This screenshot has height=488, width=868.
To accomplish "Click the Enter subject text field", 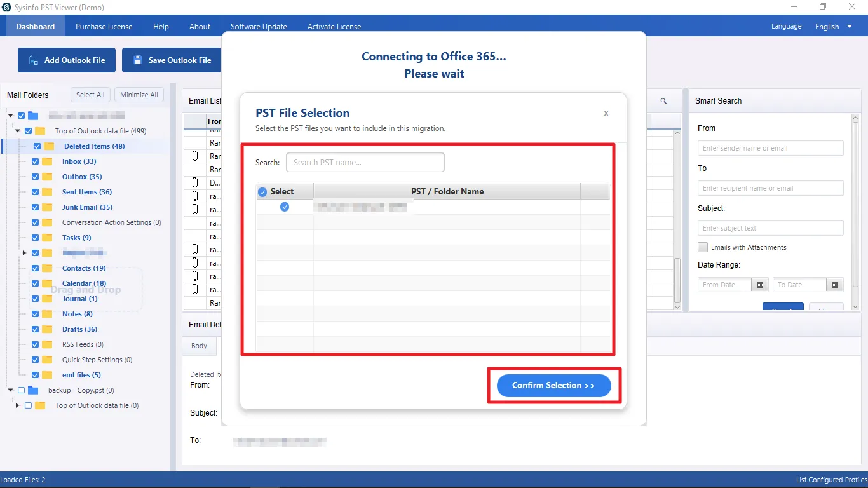I will click(x=771, y=228).
